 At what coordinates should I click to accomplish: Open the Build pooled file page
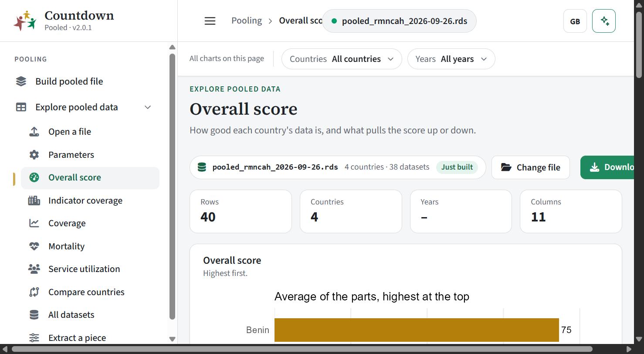87,82
